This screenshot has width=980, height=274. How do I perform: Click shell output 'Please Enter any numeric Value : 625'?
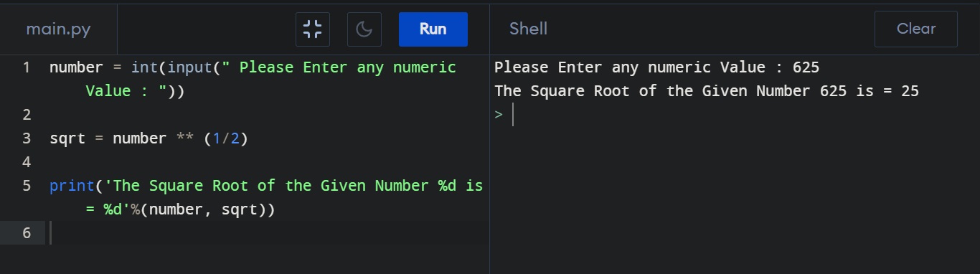(x=656, y=67)
